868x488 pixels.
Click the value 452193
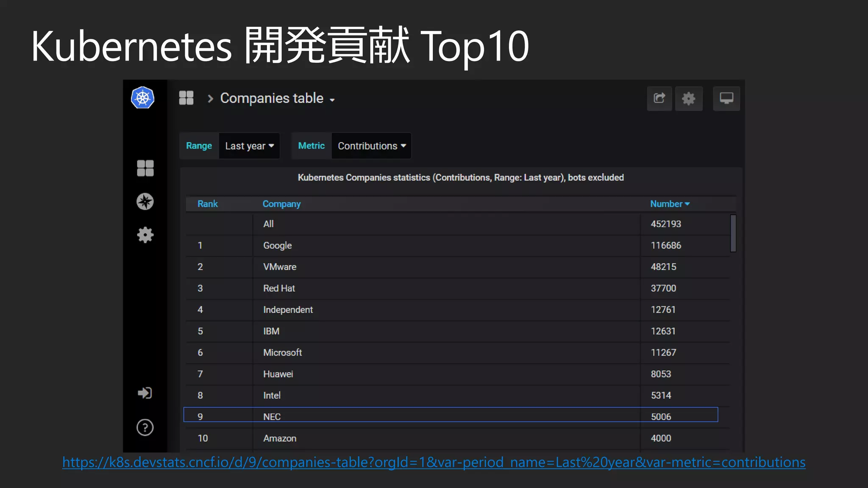point(666,224)
